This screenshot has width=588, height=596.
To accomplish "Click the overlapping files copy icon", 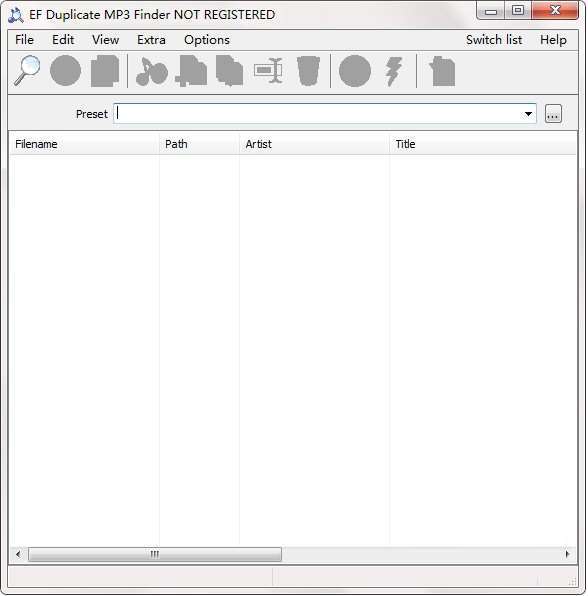I will tap(230, 71).
